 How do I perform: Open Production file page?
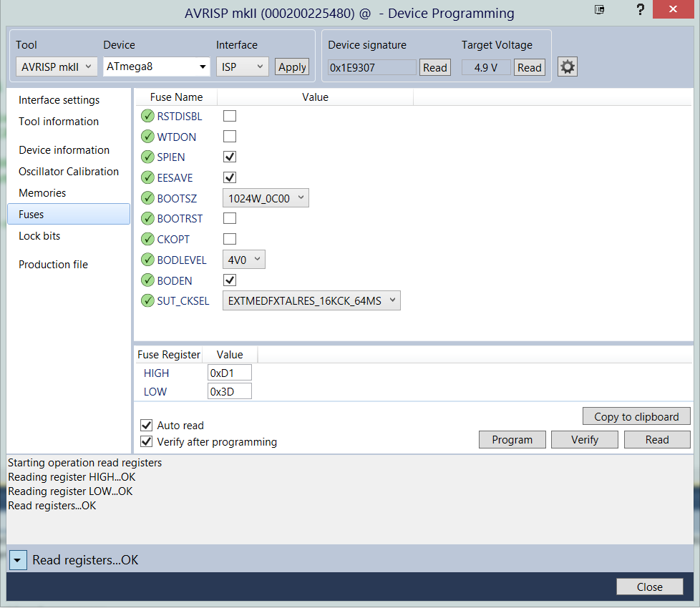pos(53,264)
